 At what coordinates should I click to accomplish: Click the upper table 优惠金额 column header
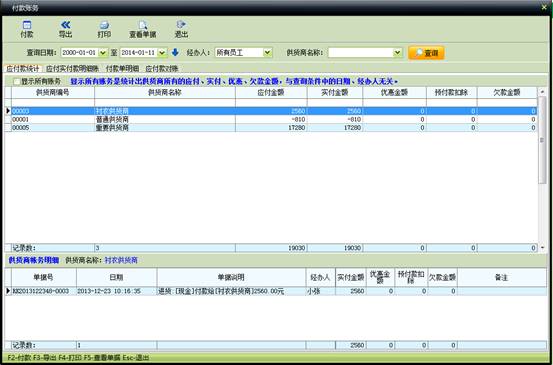394,93
